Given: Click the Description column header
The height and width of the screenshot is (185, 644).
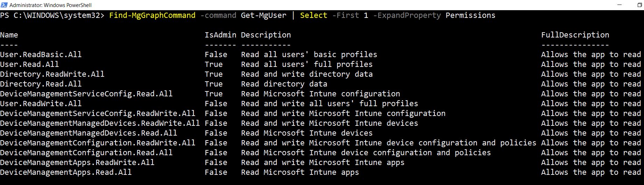Looking at the screenshot, I should click(x=266, y=35).
